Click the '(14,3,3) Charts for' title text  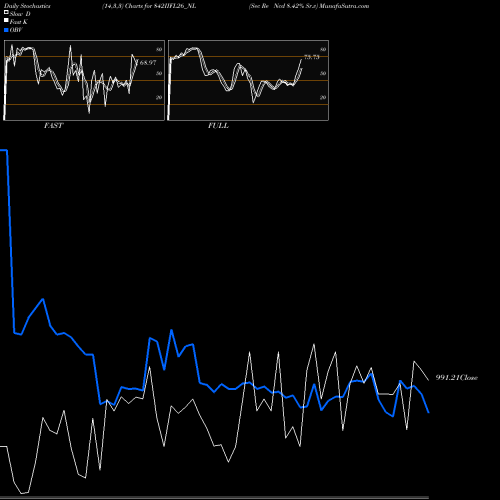click(127, 6)
